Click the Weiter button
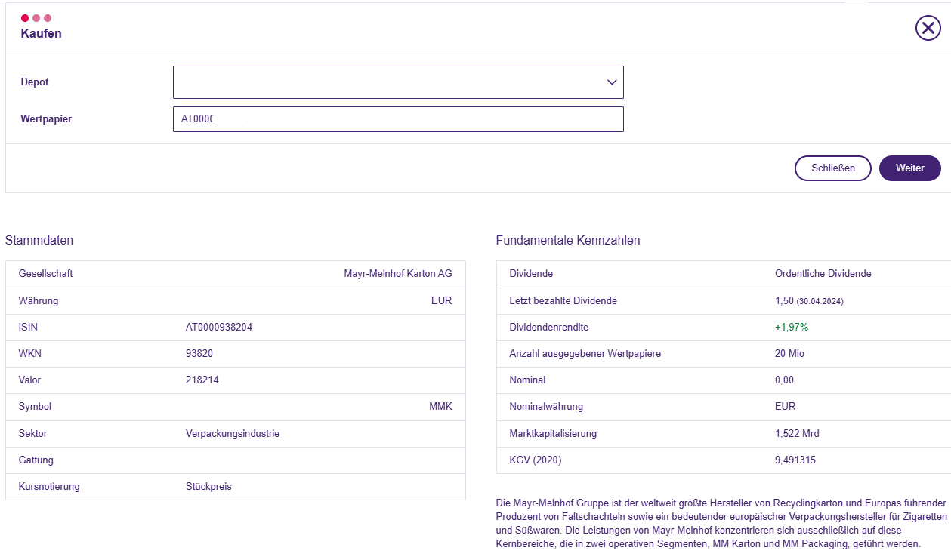This screenshot has width=951, height=560. [910, 168]
